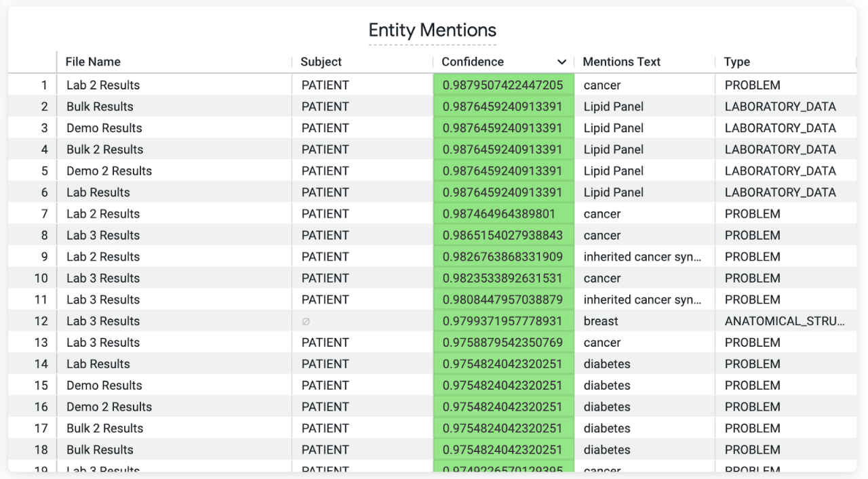This screenshot has height=479, width=868.
Task: Select row number 18
Action: pyautogui.click(x=41, y=450)
